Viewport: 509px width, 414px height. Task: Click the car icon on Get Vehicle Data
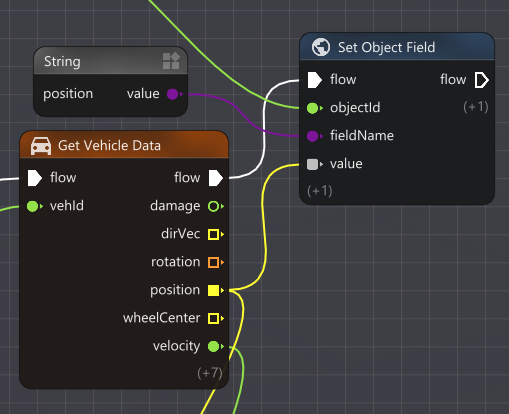[x=41, y=146]
